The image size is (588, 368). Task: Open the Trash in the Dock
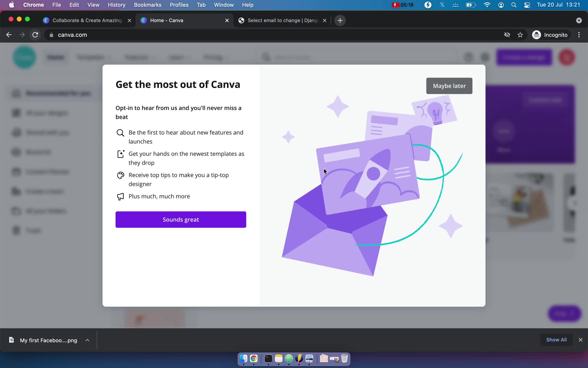coord(344,358)
